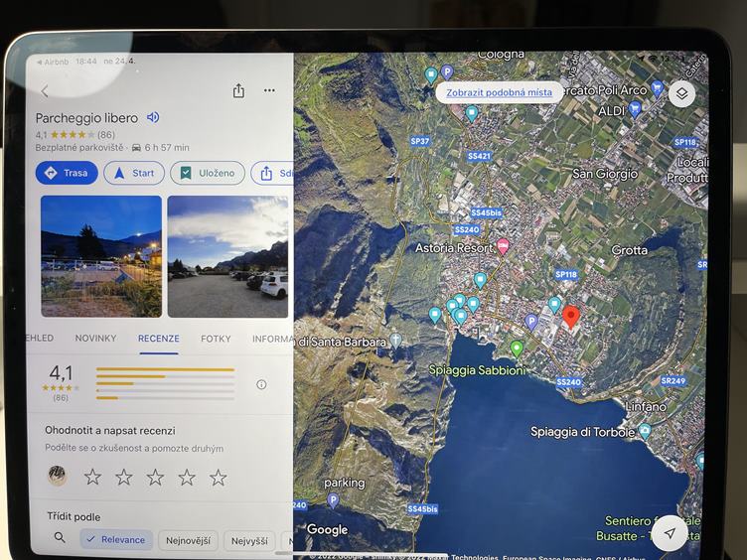Switch to the Fotky tab

216,339
